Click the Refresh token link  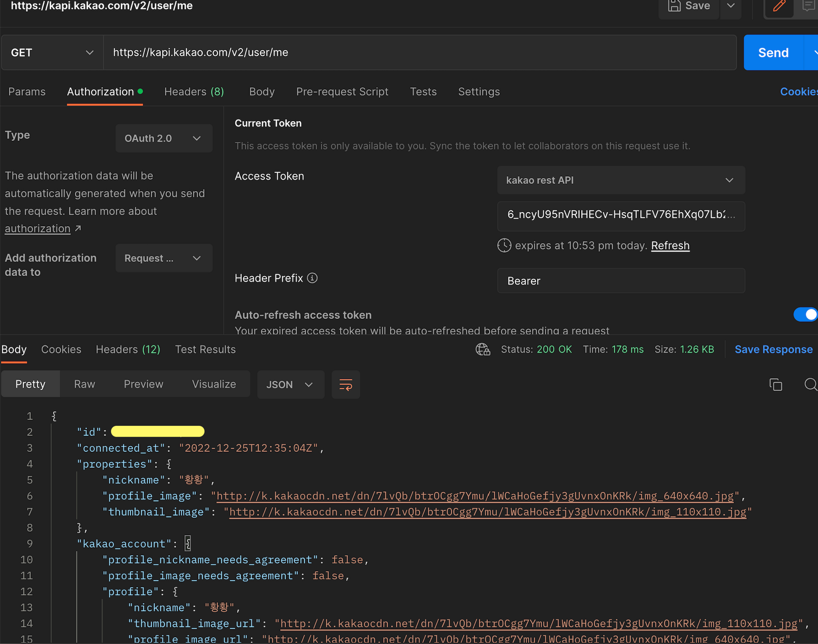click(670, 245)
